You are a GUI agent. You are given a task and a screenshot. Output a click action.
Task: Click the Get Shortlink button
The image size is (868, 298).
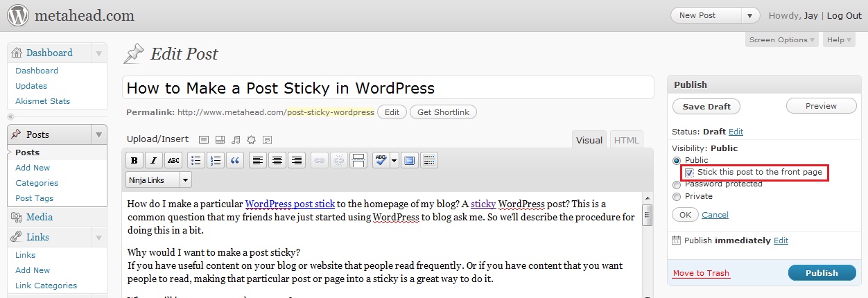click(x=443, y=112)
